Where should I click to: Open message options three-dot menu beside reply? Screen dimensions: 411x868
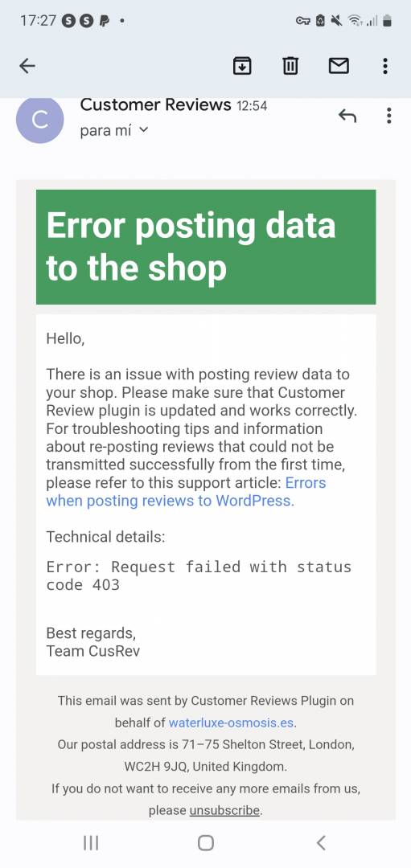[388, 116]
